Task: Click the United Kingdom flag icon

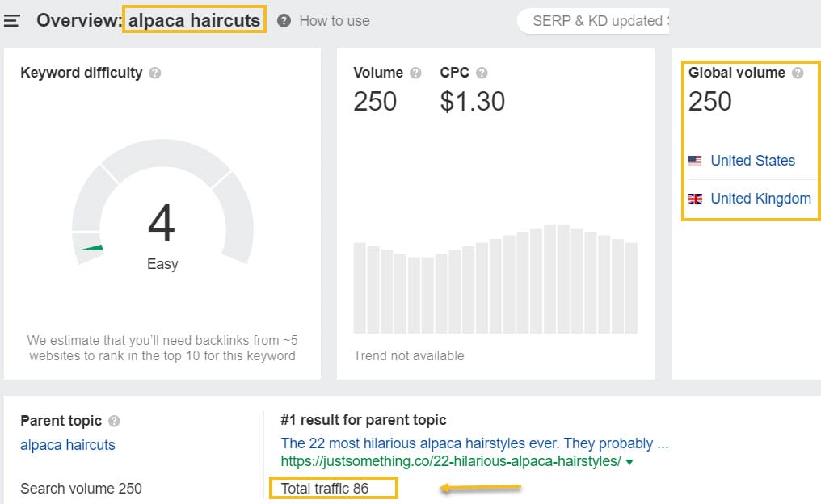Action: (x=696, y=199)
